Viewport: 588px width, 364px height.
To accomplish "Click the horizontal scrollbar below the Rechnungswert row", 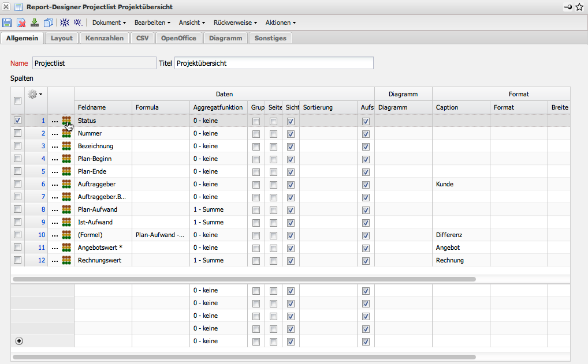I will [x=243, y=279].
